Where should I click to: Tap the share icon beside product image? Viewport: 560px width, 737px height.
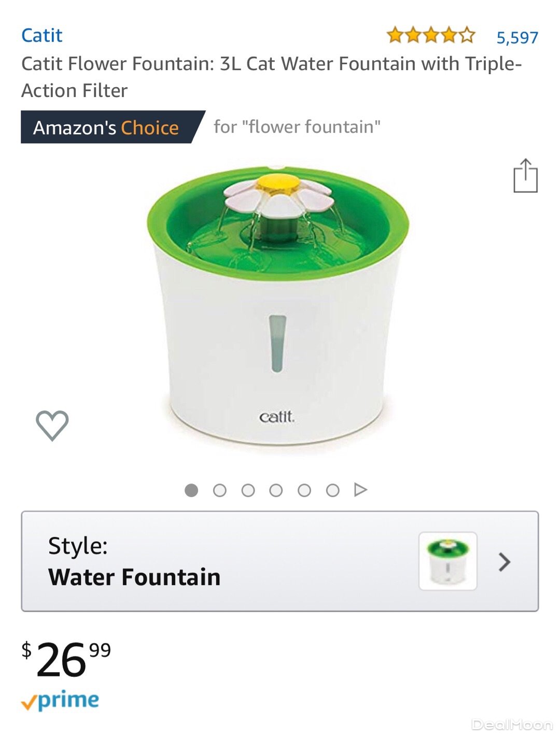(x=525, y=176)
